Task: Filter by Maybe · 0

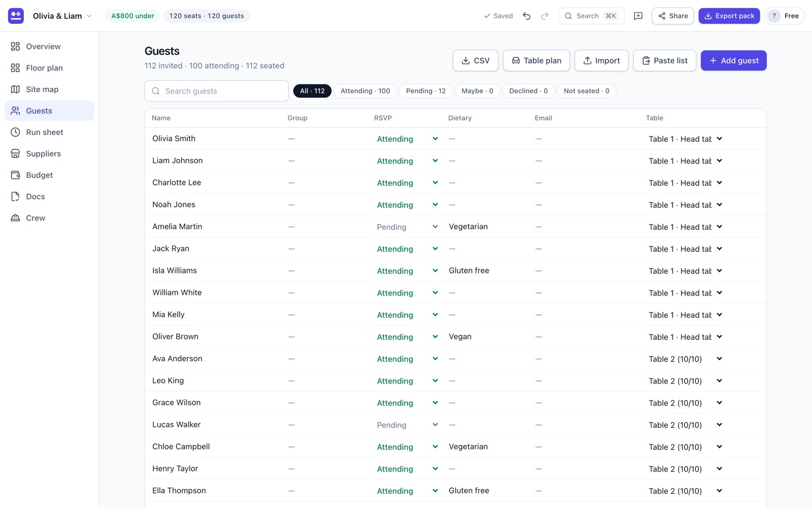Action: pyautogui.click(x=478, y=91)
